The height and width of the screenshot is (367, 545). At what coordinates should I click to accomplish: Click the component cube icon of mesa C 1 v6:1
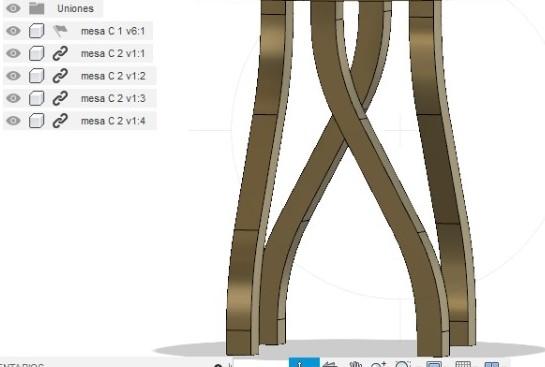tap(36, 31)
